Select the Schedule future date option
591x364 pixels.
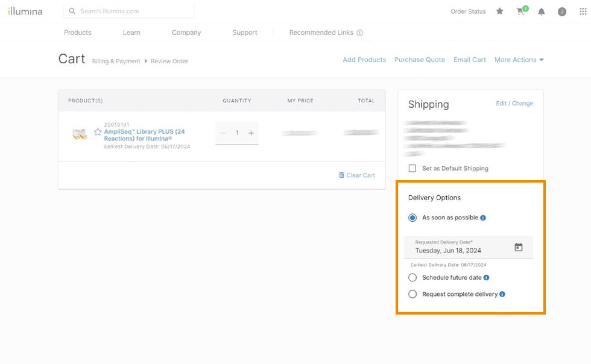tap(412, 278)
